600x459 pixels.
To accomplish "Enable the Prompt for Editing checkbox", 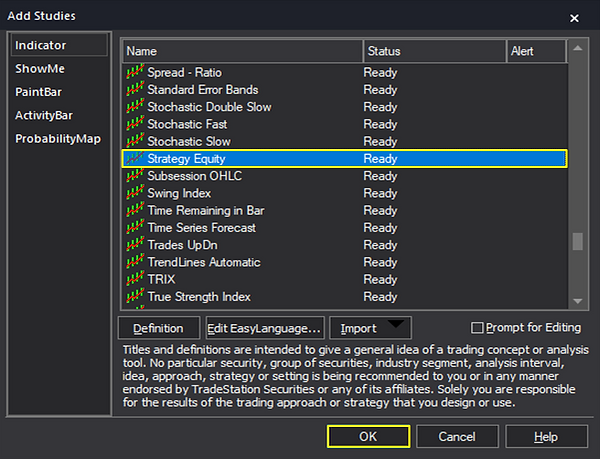I will click(x=477, y=328).
